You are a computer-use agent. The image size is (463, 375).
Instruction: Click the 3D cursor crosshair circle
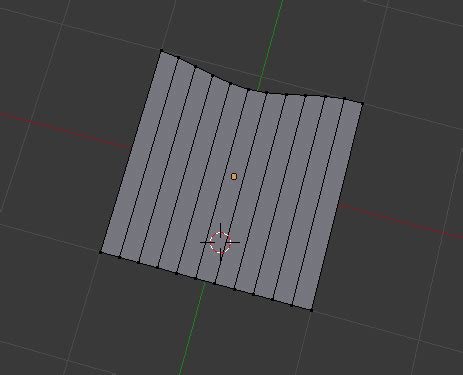pyautogui.click(x=220, y=242)
